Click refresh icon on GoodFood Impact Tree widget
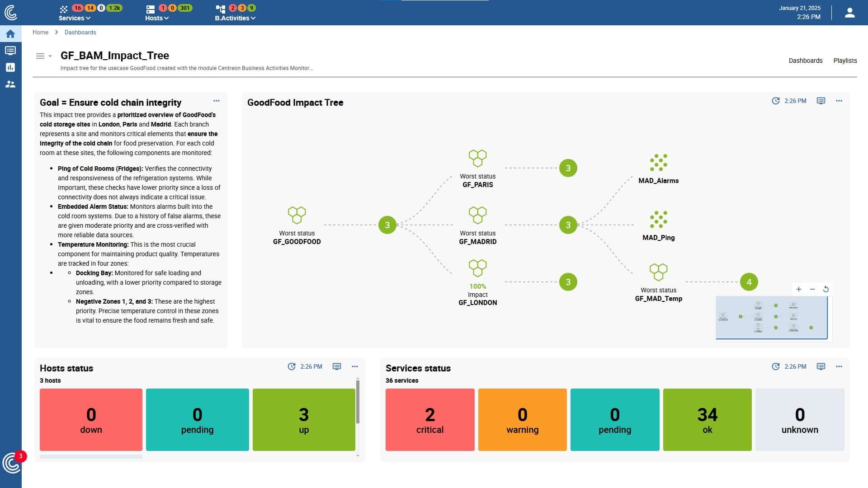Screen dimensions: 868x488 [776, 101]
